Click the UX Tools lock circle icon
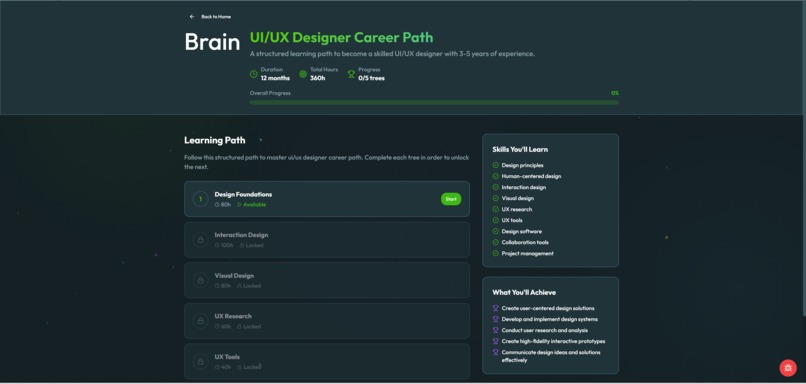 (x=200, y=361)
